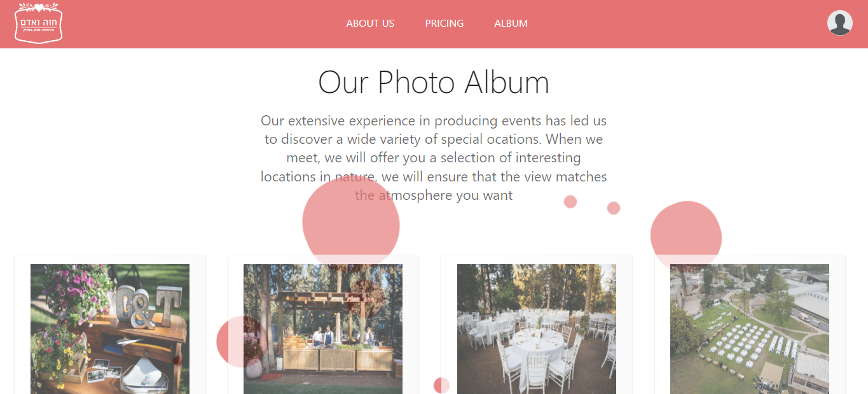
Task: Open the aerial view venue photo
Action: coord(750,329)
